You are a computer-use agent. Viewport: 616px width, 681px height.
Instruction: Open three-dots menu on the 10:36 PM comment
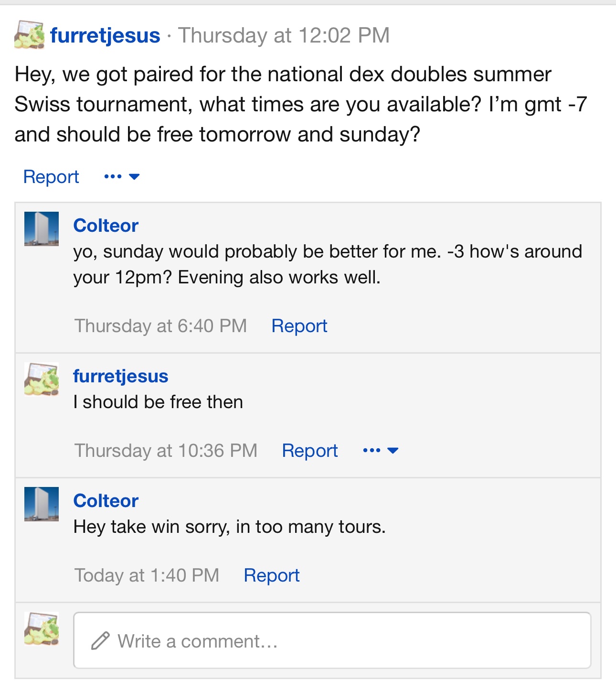coord(372,450)
